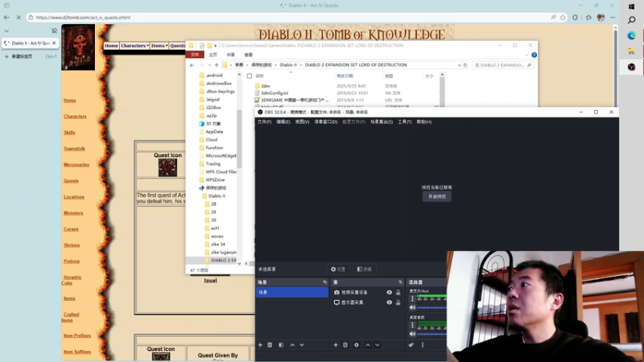Click Home button on Diablo site navbar
The width and height of the screenshot is (644, 362).
111,46
